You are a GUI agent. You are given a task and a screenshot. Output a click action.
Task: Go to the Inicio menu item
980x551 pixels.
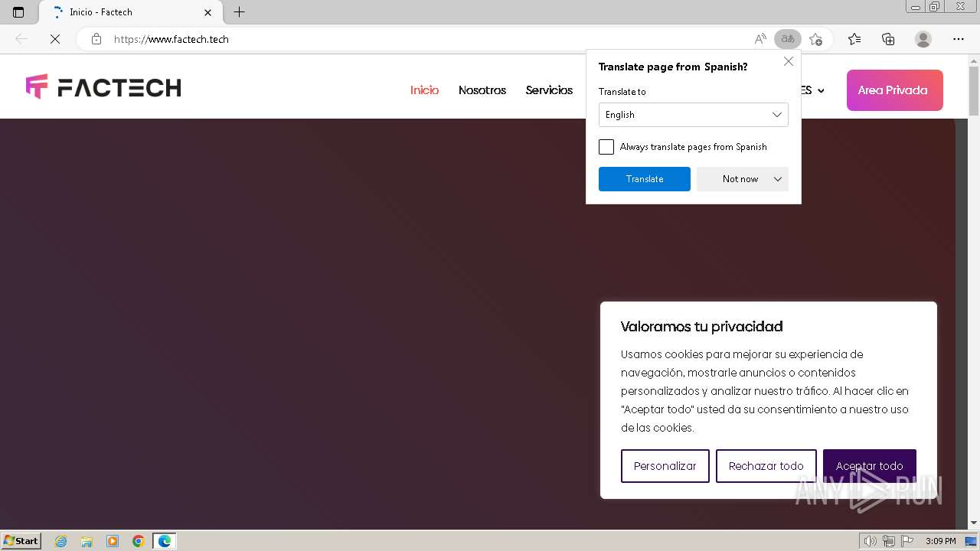pyautogui.click(x=424, y=90)
